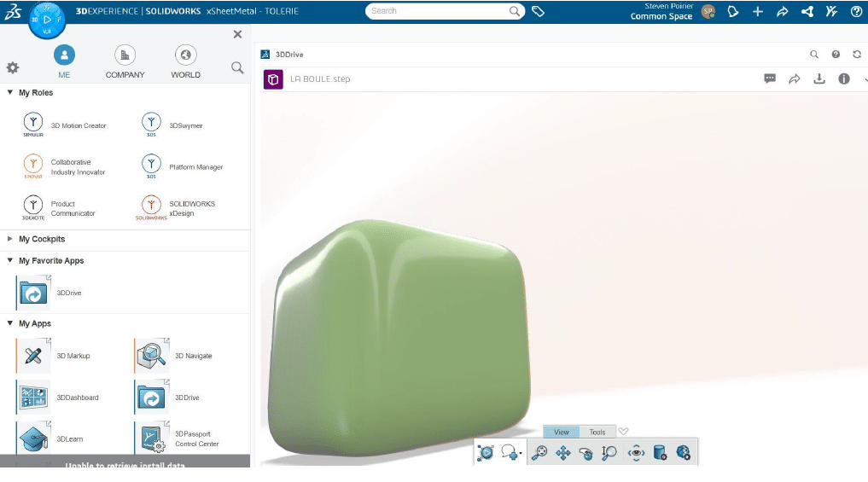Collapse the My Roles section
The width and height of the screenshot is (868, 482).
[x=9, y=92]
